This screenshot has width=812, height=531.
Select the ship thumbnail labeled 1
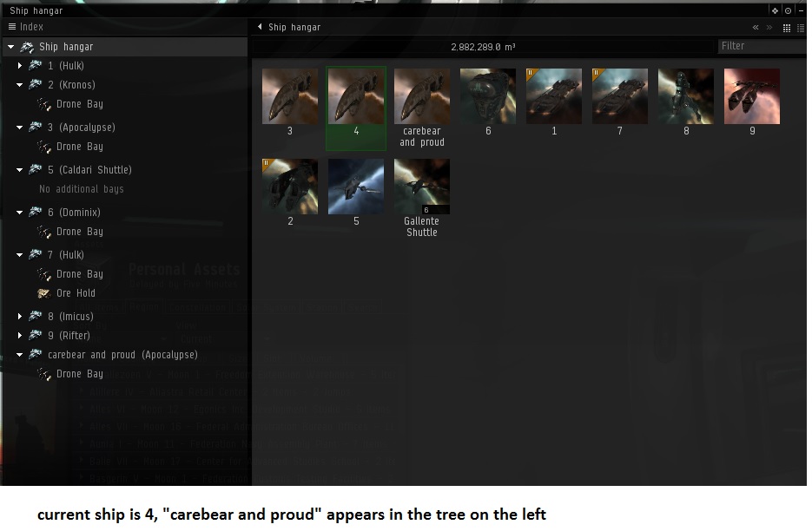(x=554, y=96)
